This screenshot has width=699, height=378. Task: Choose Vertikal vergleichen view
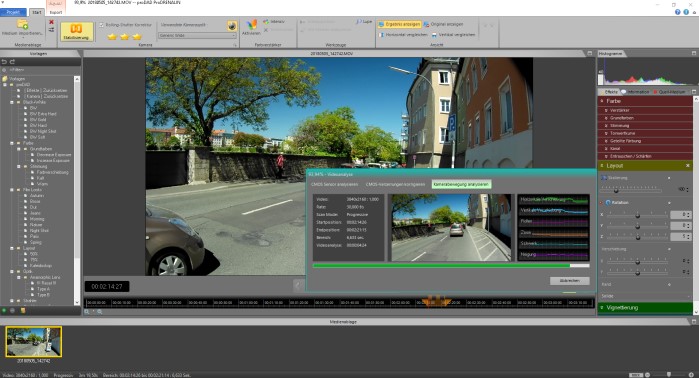453,34
